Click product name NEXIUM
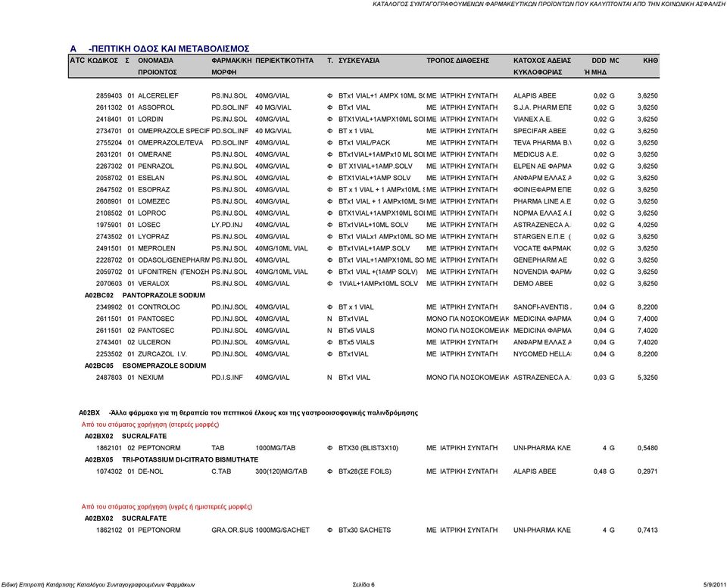Viewport: 727px width, 588px height. coord(151,378)
